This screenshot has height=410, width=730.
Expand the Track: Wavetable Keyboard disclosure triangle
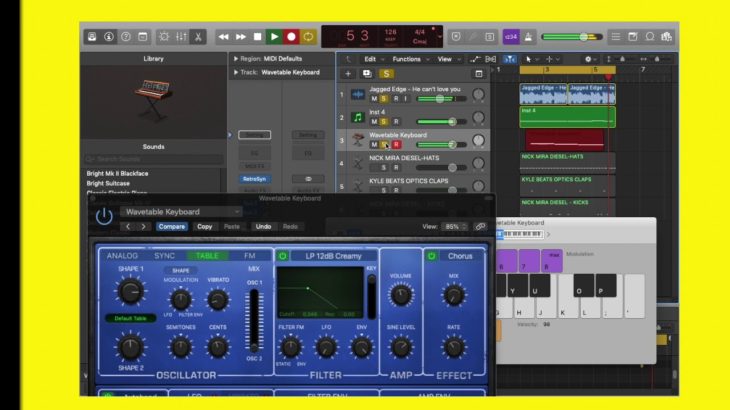pos(236,72)
